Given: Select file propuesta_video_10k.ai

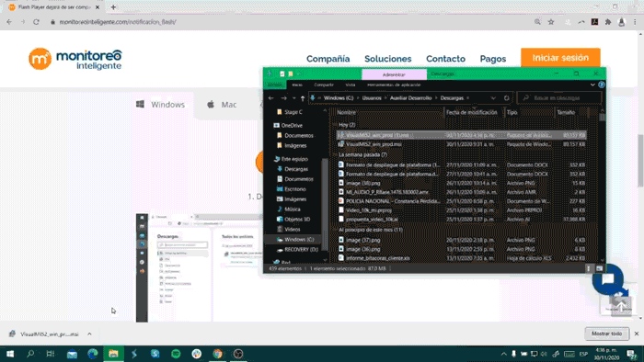Looking at the screenshot, I should [372, 220].
